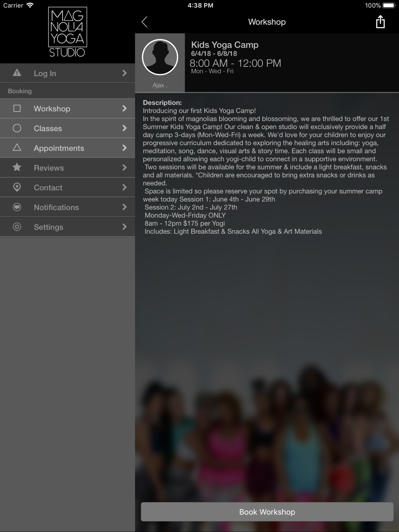
Task: Expand the Settings row chevron
Action: tap(124, 227)
